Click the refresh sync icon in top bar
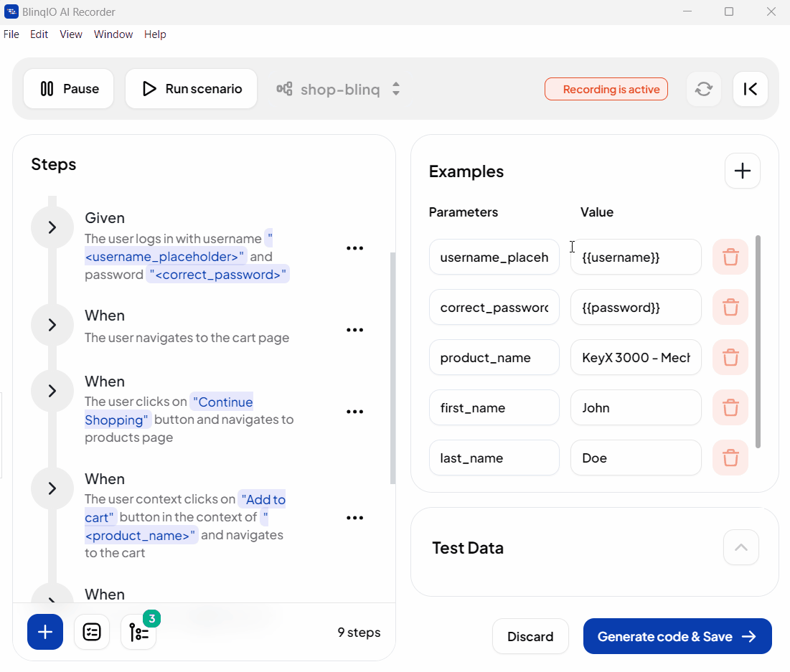The height and width of the screenshot is (672, 790). pos(703,89)
